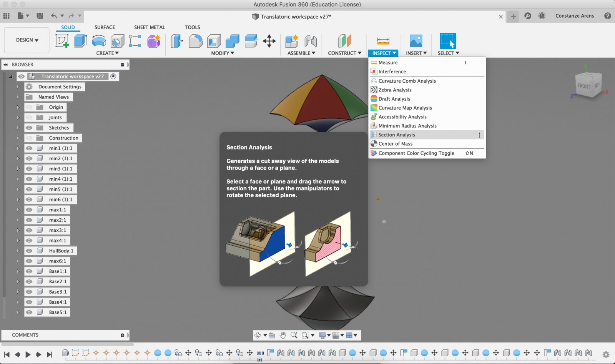Close the Translatoric workspace v27 tab
The height and width of the screenshot is (364, 615).
501,17
